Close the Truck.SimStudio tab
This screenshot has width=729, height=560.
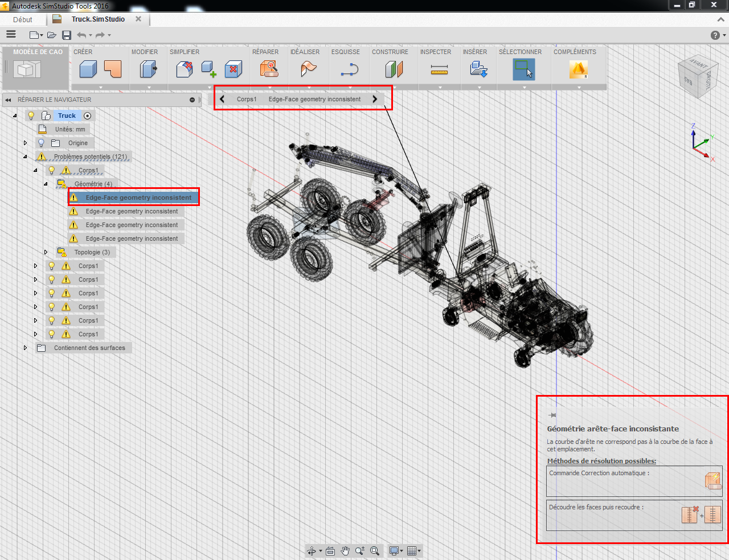click(x=138, y=19)
